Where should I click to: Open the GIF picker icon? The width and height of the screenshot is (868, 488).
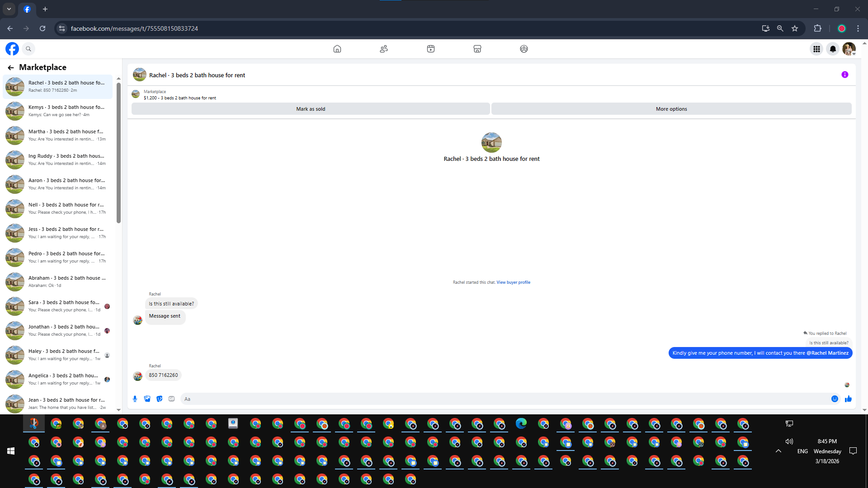[171, 399]
